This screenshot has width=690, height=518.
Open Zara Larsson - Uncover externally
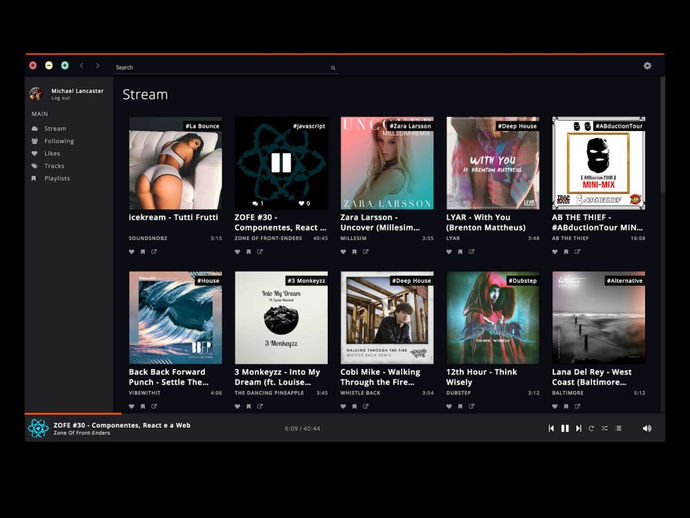366,252
